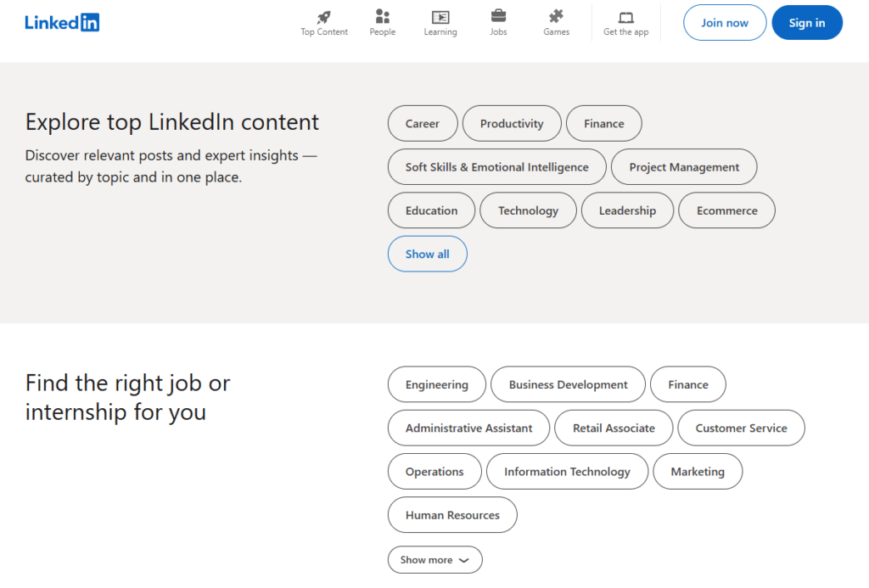Browse Marketing jobs
The image size is (869, 588).
698,472
